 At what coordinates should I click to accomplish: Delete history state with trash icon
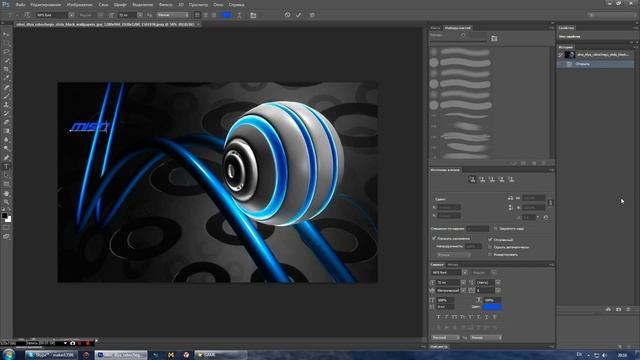[x=628, y=309]
